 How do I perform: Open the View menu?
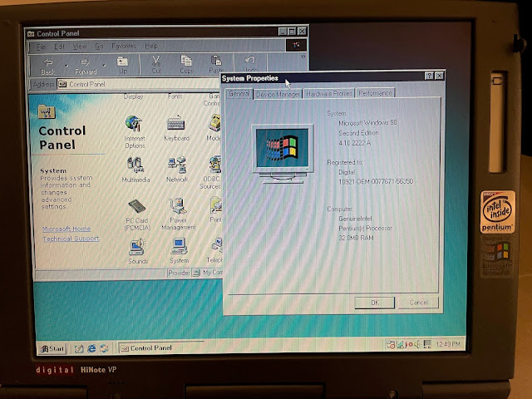80,47
